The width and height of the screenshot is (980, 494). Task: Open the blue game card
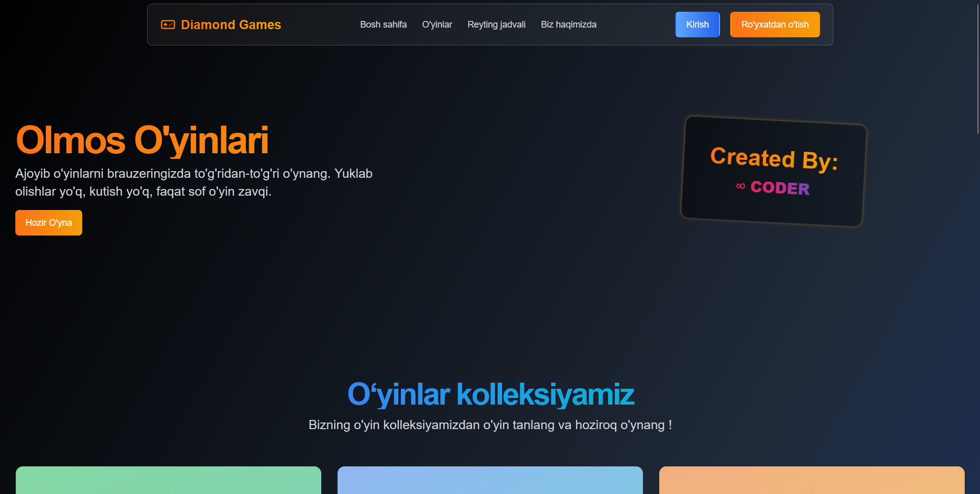(x=490, y=480)
